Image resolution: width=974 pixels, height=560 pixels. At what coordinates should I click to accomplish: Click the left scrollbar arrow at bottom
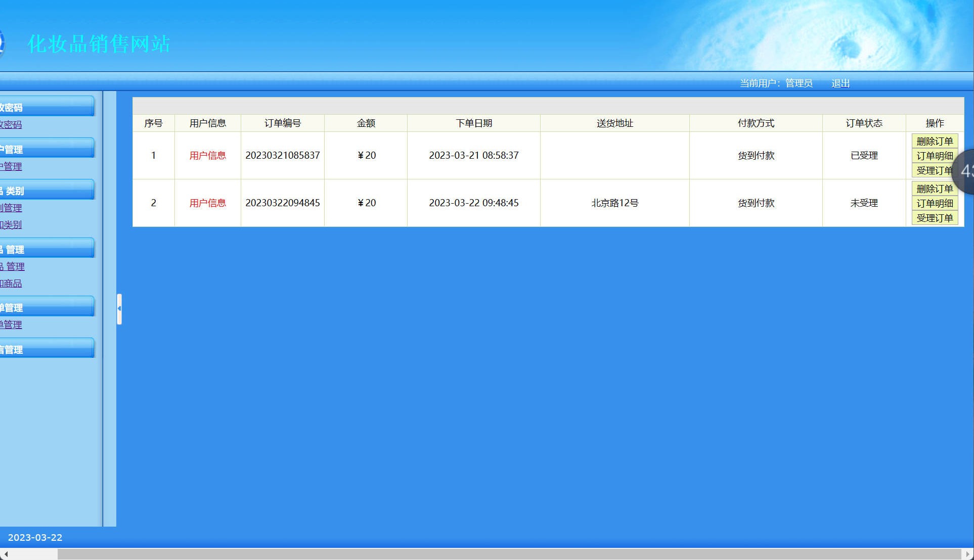pos(6,554)
